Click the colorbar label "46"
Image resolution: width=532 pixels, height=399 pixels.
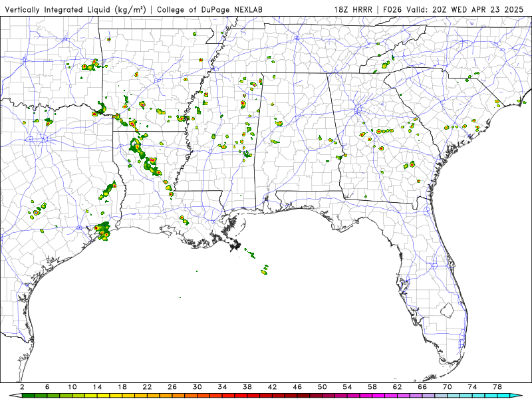click(x=297, y=387)
